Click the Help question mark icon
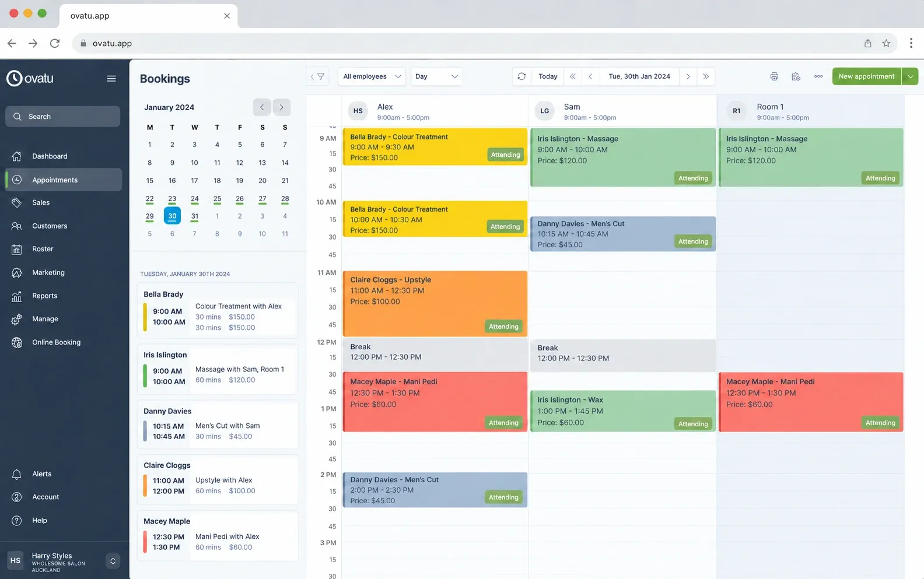 click(x=17, y=520)
